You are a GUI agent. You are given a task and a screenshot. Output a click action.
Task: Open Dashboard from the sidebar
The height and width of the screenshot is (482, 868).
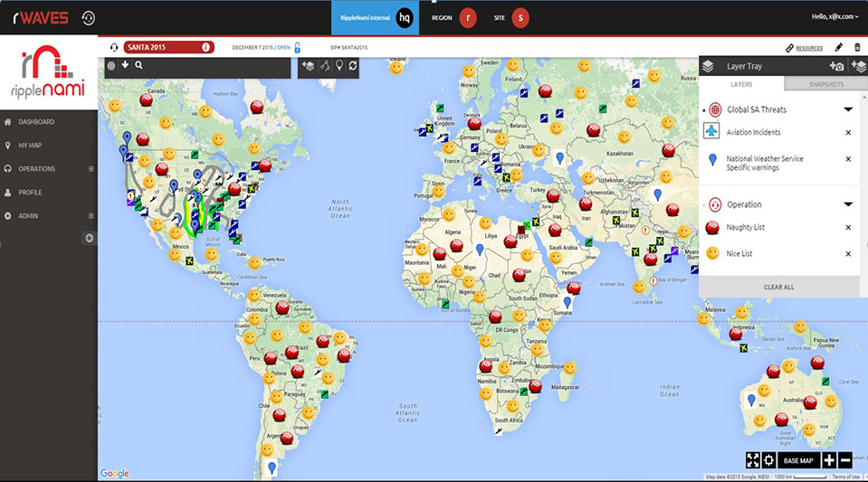click(x=36, y=122)
